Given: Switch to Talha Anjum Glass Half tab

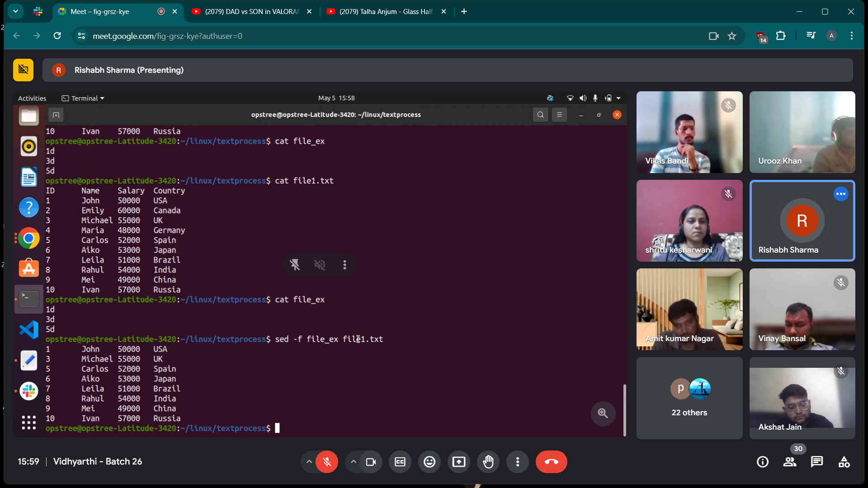Looking at the screenshot, I should [x=386, y=11].
